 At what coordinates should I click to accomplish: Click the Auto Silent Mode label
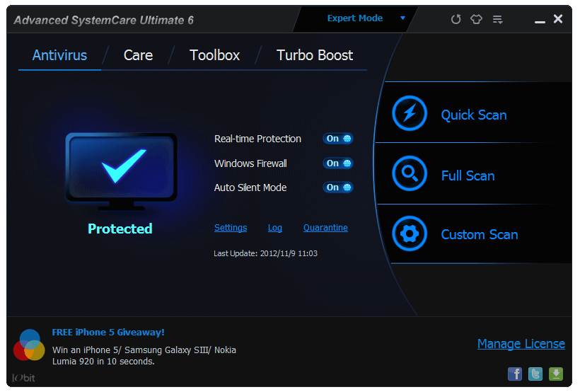coord(250,188)
